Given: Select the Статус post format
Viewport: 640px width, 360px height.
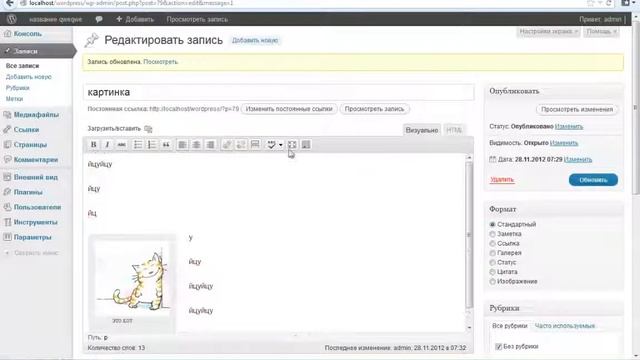Looking at the screenshot, I should tap(493, 262).
